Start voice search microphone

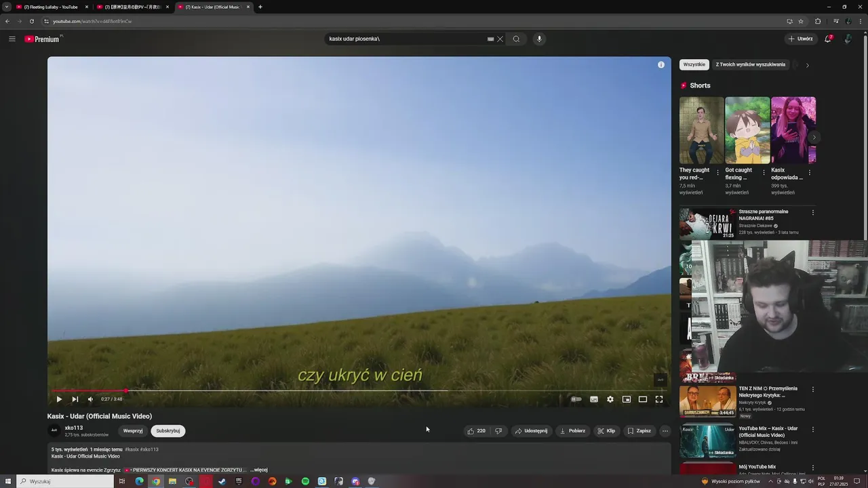point(540,39)
